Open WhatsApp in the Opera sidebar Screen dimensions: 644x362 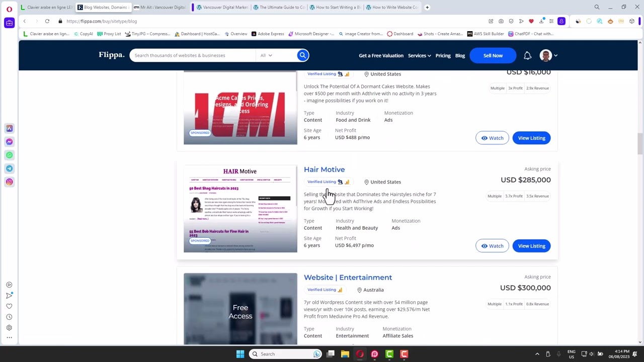point(9,155)
